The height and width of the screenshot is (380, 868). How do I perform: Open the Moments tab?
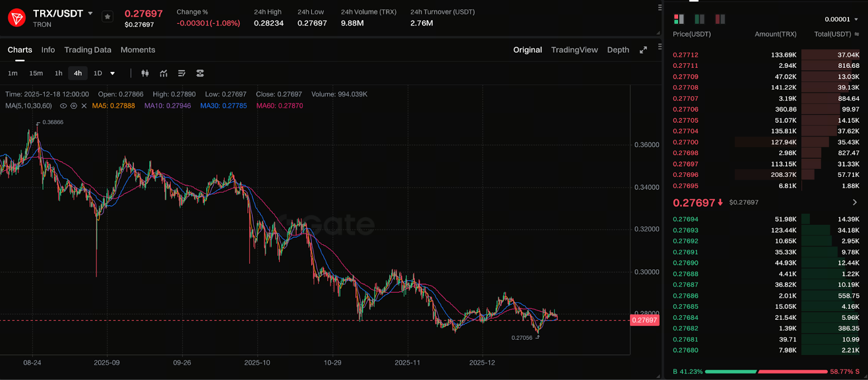coord(138,50)
